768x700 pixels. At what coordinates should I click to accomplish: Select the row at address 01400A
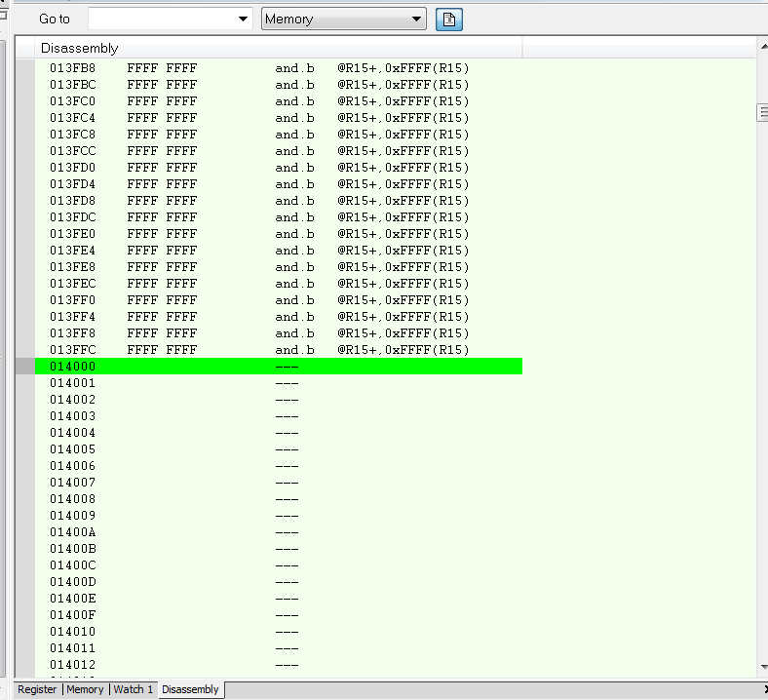point(278,532)
